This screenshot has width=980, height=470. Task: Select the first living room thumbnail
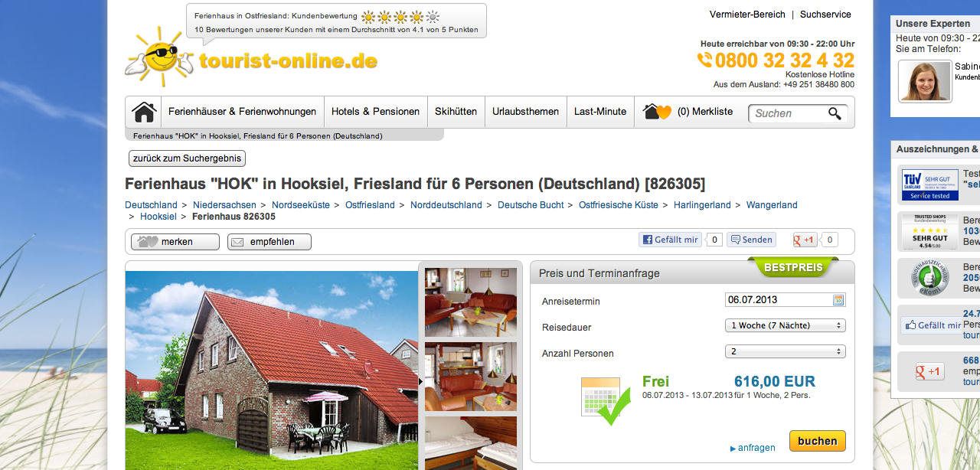coord(471,302)
